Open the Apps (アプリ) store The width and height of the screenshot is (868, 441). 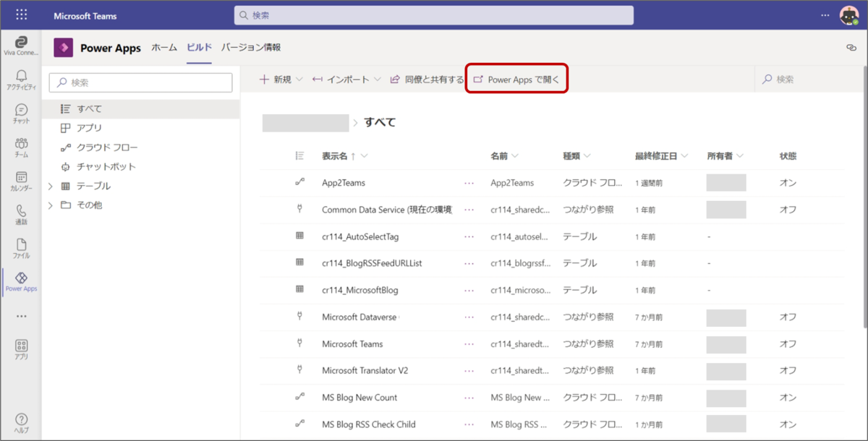coord(21,350)
